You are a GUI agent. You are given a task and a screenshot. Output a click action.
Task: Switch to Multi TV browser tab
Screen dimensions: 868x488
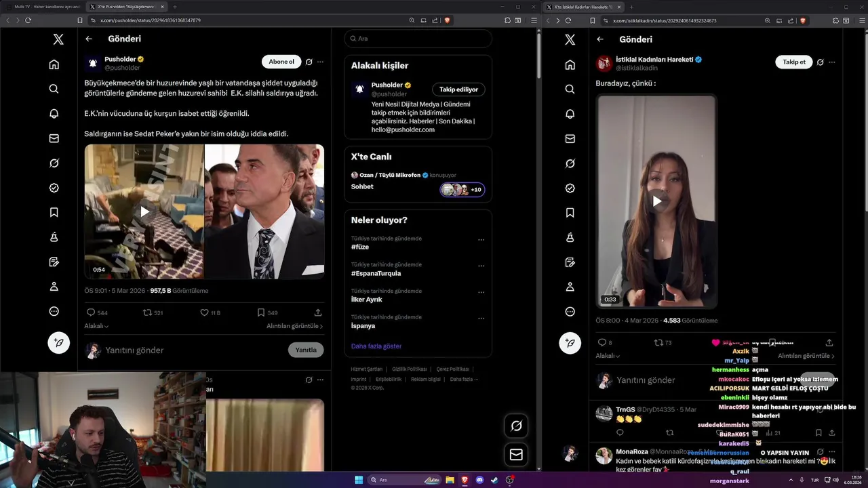tap(43, 7)
